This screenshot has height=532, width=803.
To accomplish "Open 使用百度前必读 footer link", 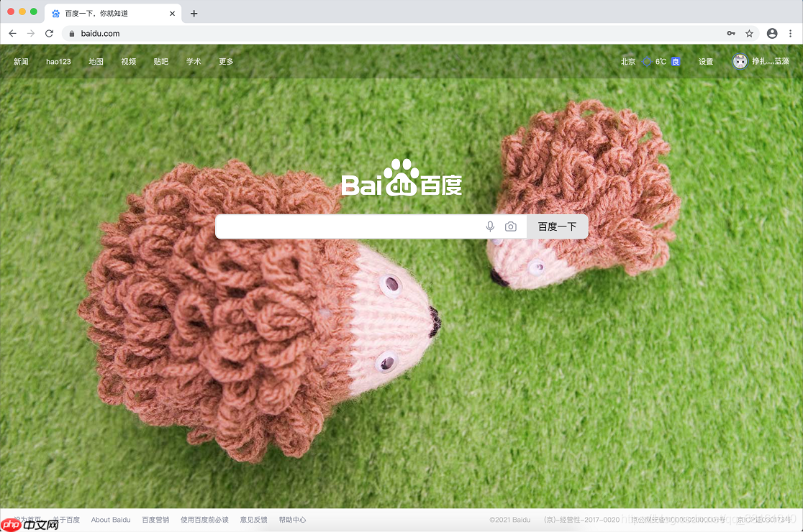I will coord(204,520).
